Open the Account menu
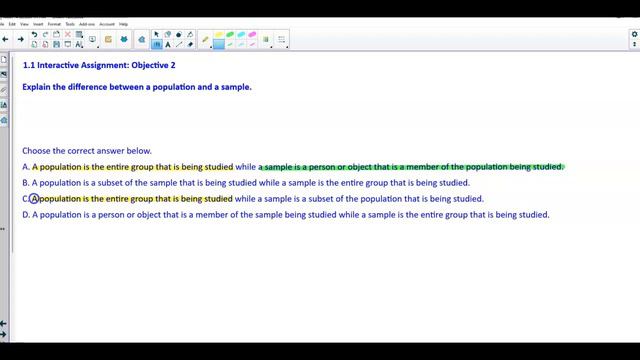 [x=107, y=24]
